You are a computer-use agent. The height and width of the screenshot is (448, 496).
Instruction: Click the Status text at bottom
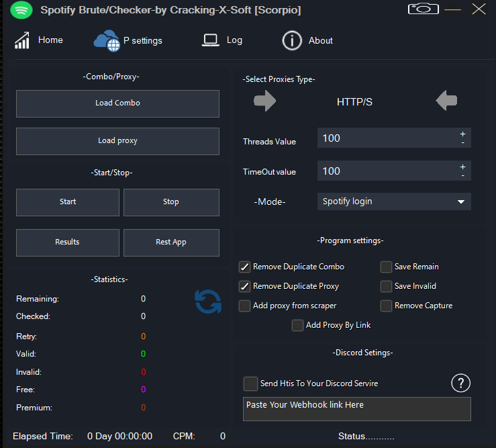pyautogui.click(x=366, y=437)
